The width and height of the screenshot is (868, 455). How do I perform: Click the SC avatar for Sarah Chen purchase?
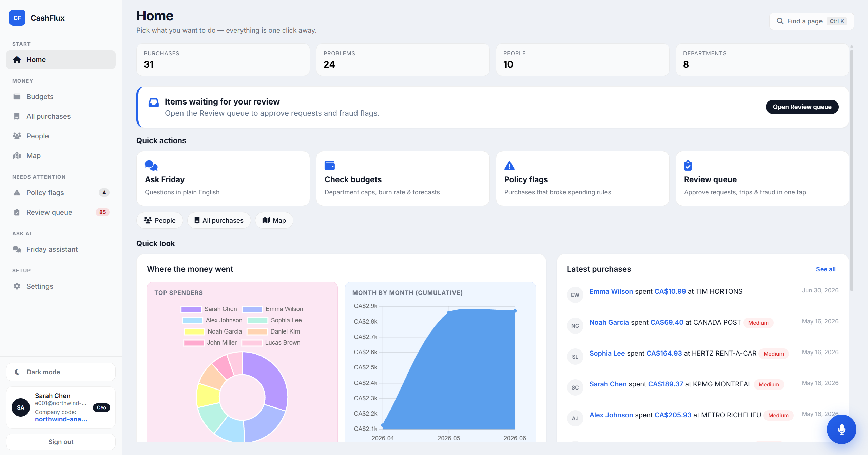point(575,387)
